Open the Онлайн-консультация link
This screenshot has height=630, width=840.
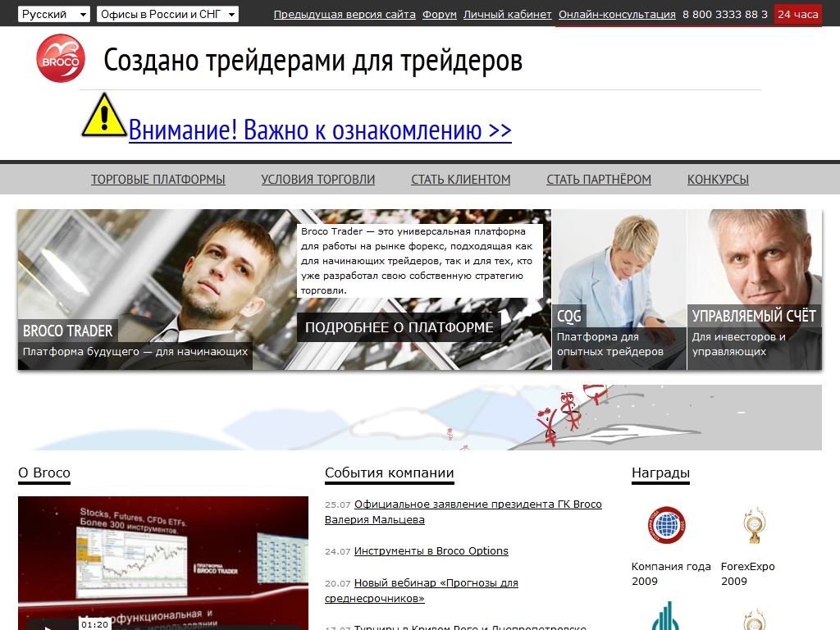617,15
